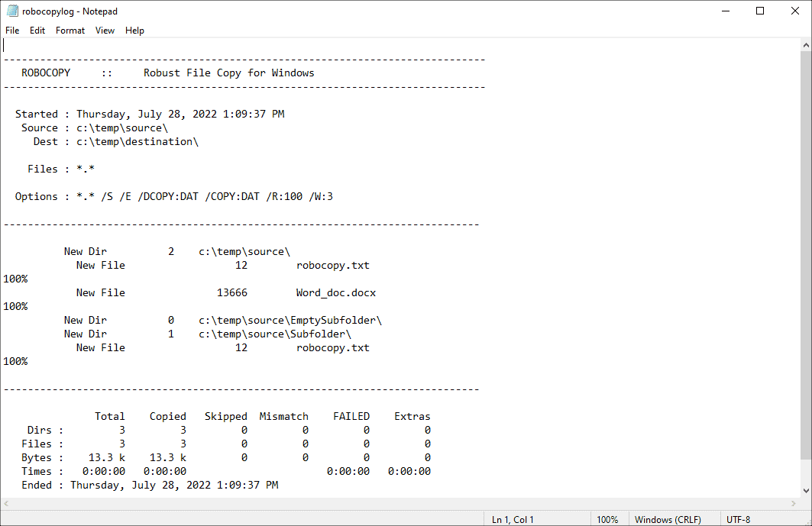Click the vertical scrollbar down arrow
The height and width of the screenshot is (526, 812).
(x=805, y=491)
